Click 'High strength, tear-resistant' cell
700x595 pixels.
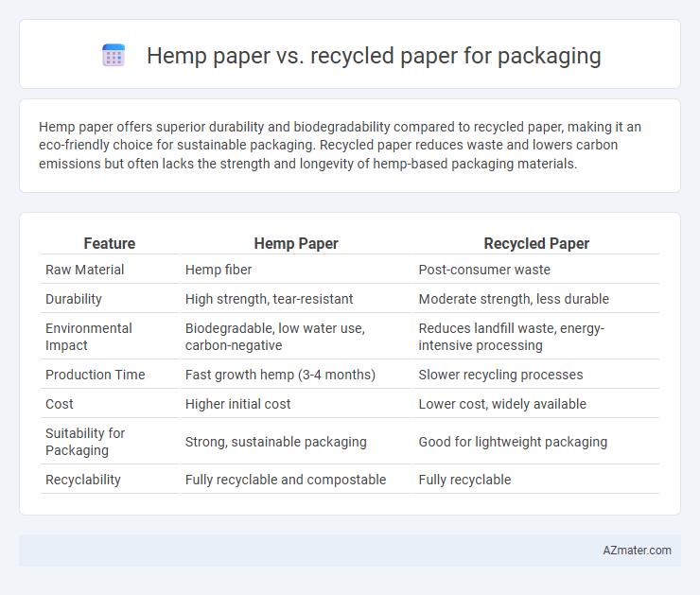point(270,299)
